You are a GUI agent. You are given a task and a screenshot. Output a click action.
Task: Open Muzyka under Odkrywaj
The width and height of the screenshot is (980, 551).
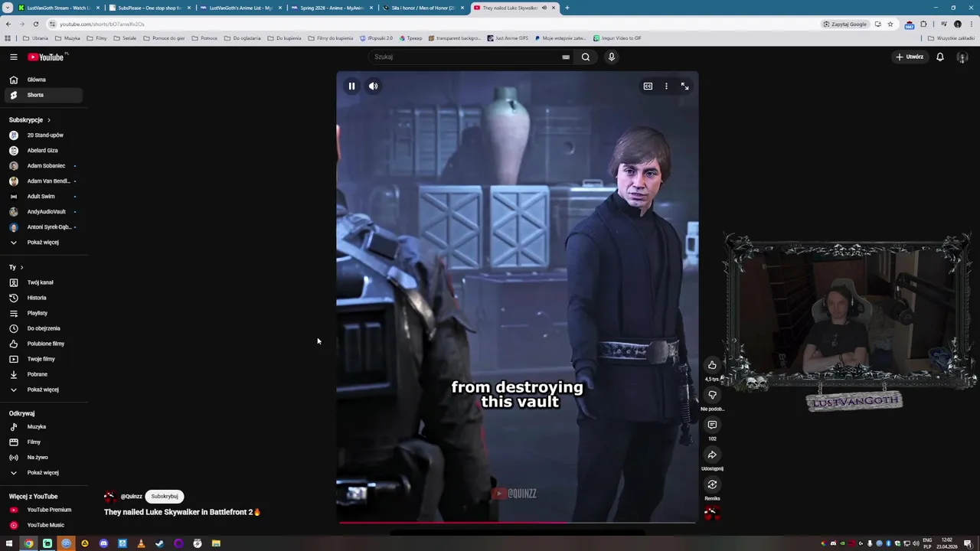(x=42, y=427)
